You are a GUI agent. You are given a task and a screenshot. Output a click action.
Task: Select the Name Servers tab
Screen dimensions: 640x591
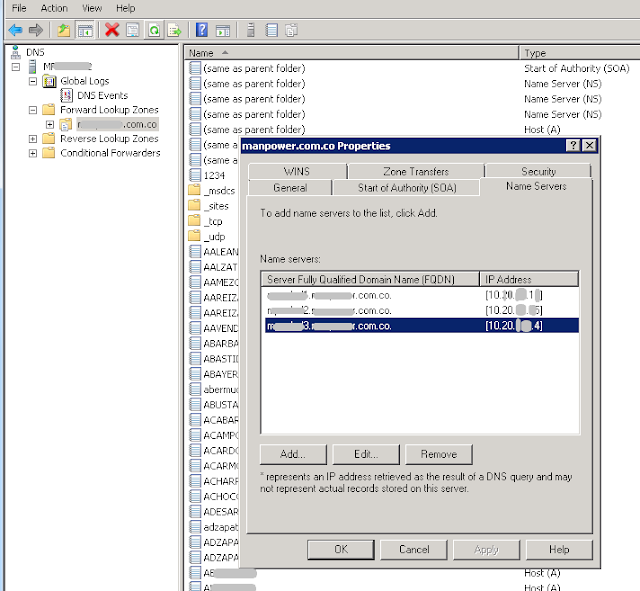point(536,187)
